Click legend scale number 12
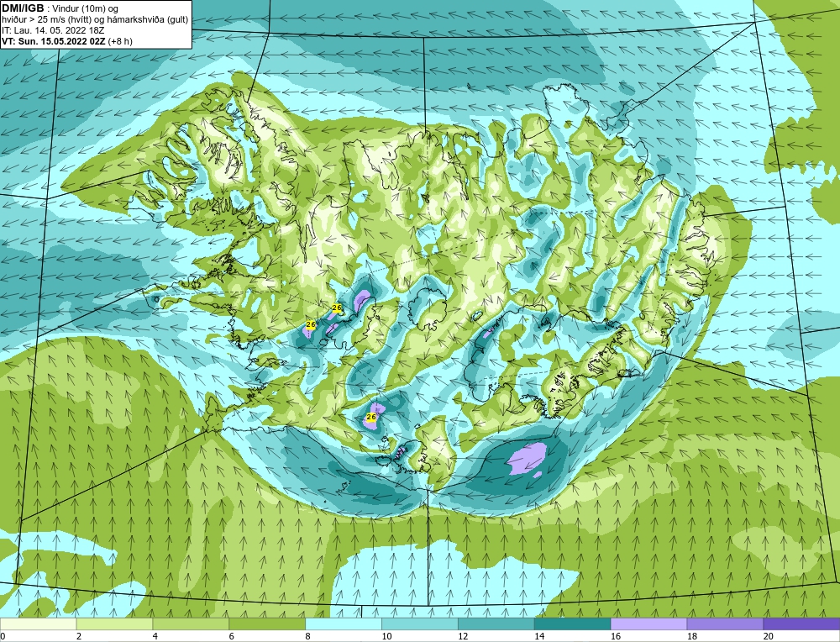 click(x=463, y=636)
